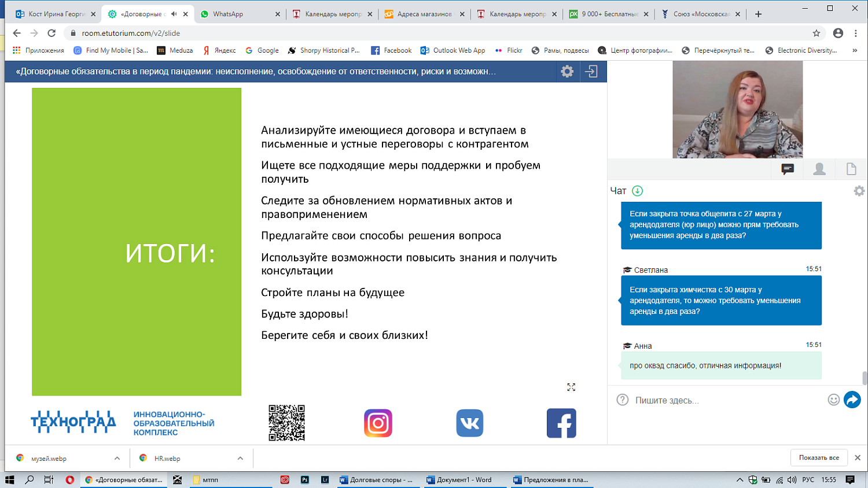
Task: Open chat settings gear icon
Action: point(859,191)
